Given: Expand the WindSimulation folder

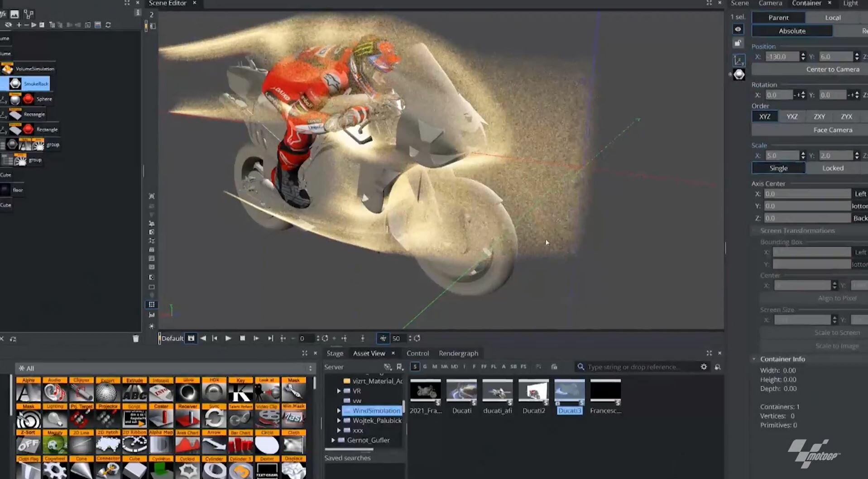Looking at the screenshot, I should tap(339, 411).
